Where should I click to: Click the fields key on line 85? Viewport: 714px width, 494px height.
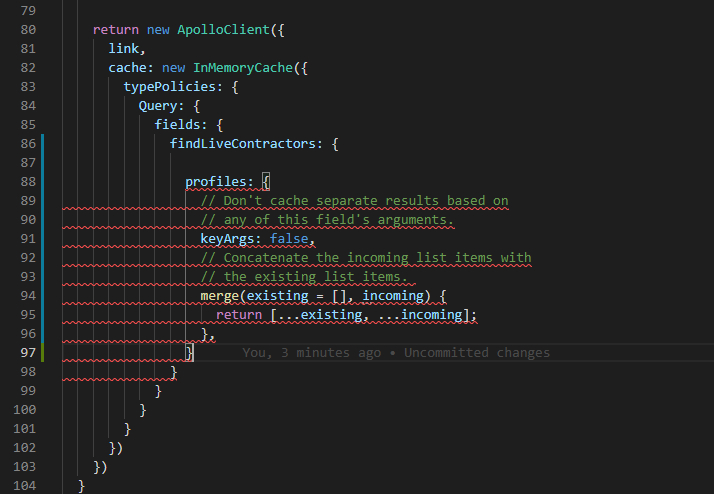177,125
